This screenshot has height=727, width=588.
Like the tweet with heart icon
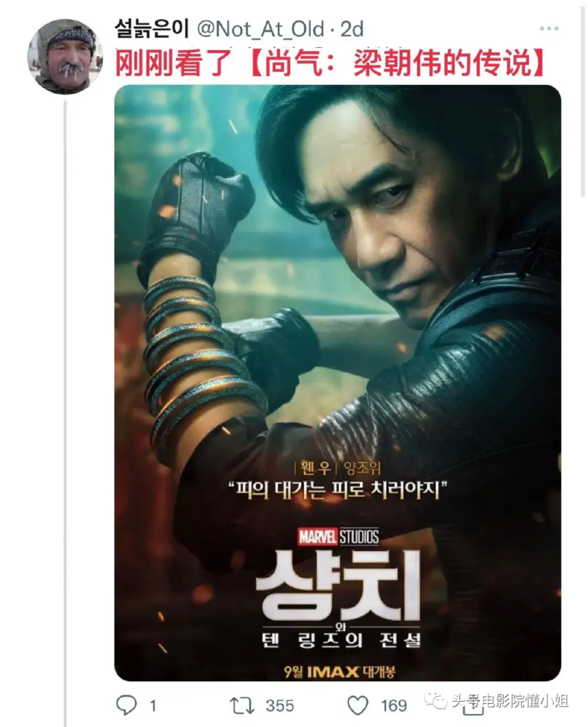click(x=358, y=706)
